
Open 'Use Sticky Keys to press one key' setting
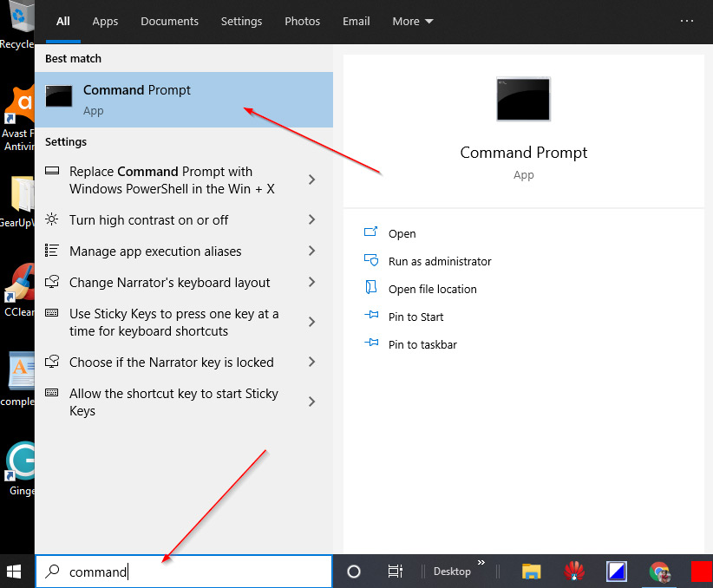[184, 322]
